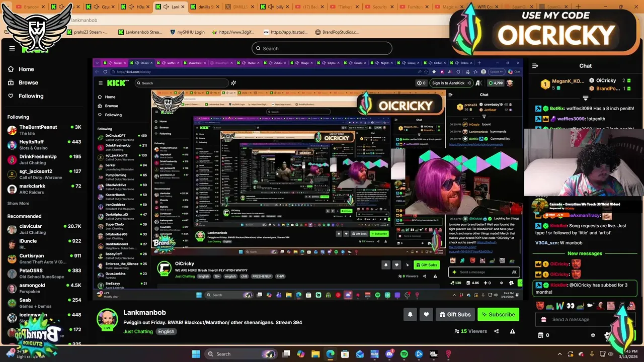Share the Lankmanbob stream
Screen dimensions: 644x362
(497, 331)
